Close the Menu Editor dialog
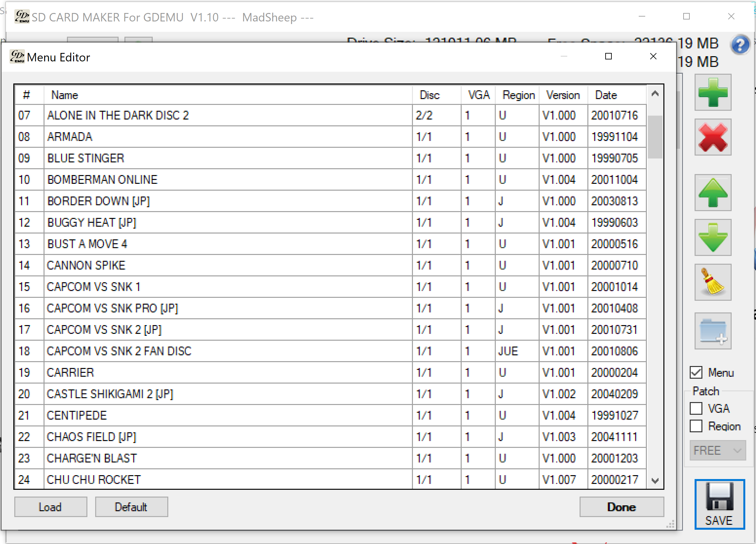The width and height of the screenshot is (756, 544). coord(653,56)
